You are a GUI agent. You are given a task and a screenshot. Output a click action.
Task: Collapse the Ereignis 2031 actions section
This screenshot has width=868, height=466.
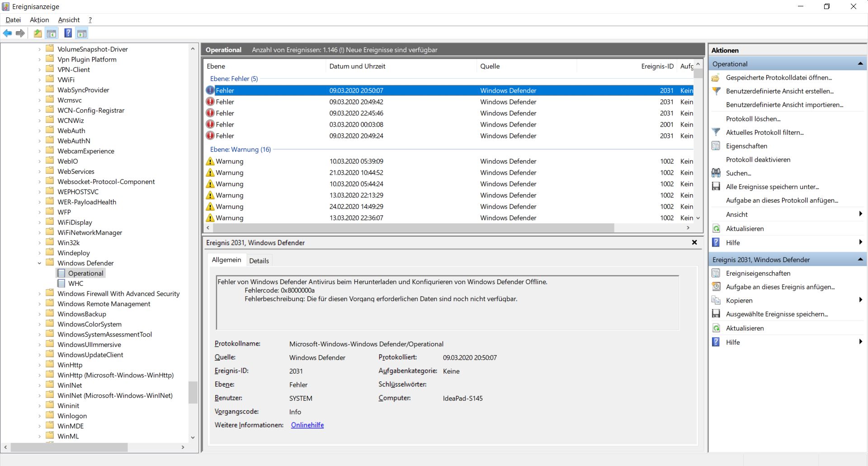(x=860, y=260)
